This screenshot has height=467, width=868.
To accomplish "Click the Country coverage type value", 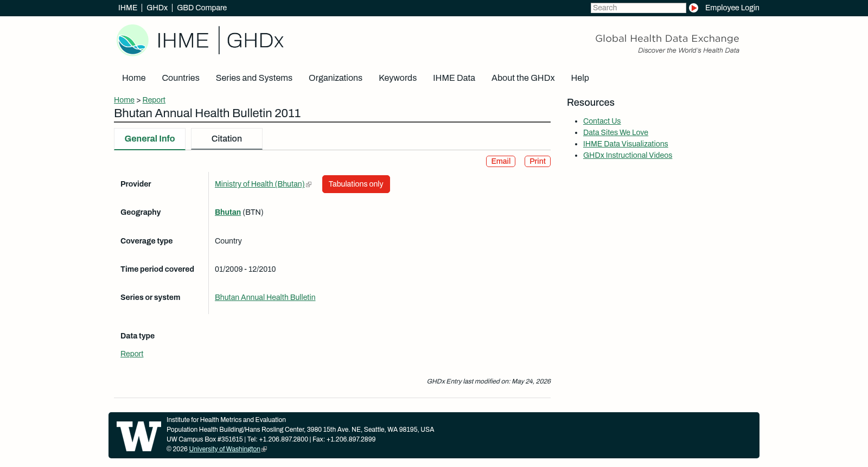I will [x=228, y=241].
